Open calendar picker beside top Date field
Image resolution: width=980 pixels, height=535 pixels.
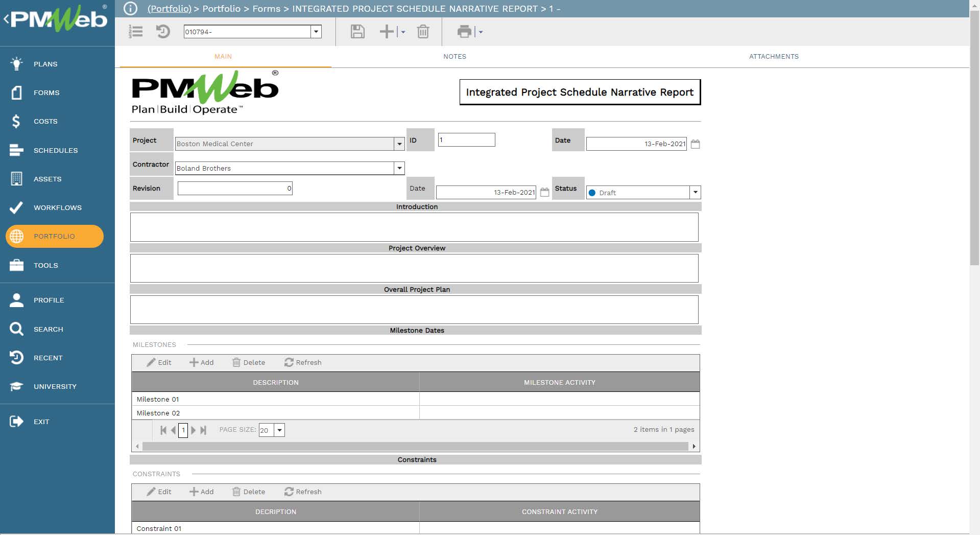click(695, 144)
